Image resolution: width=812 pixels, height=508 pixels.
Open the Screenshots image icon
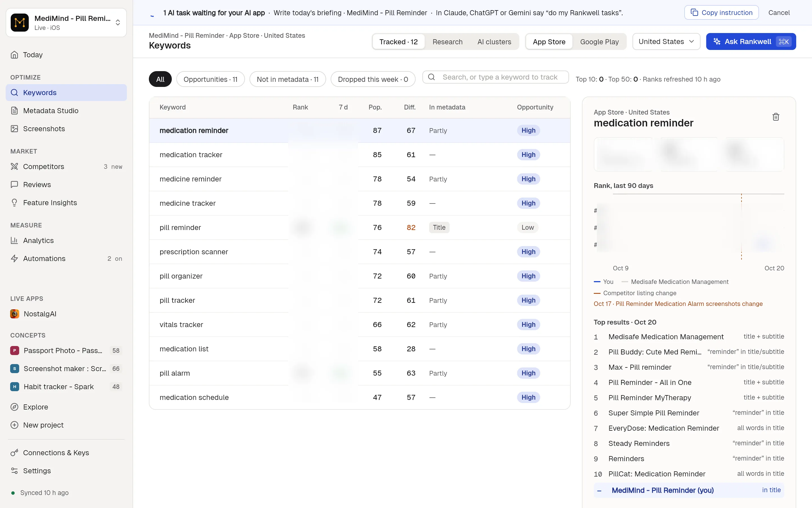click(x=14, y=129)
